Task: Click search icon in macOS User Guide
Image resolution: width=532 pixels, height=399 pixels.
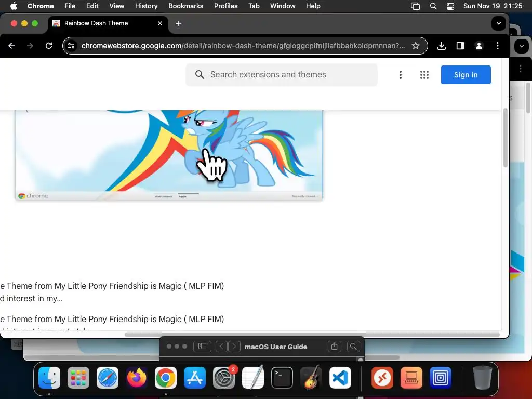Action: pos(353,346)
